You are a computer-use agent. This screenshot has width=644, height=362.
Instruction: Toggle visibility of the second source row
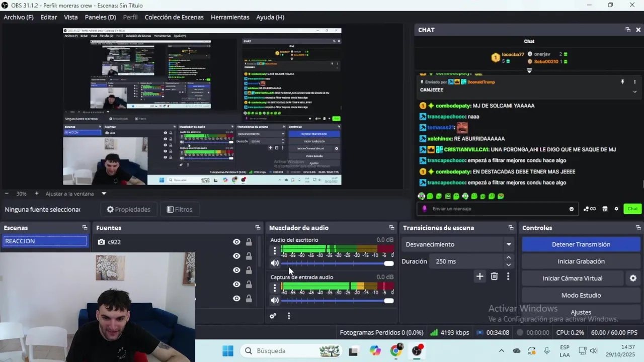pos(236,256)
